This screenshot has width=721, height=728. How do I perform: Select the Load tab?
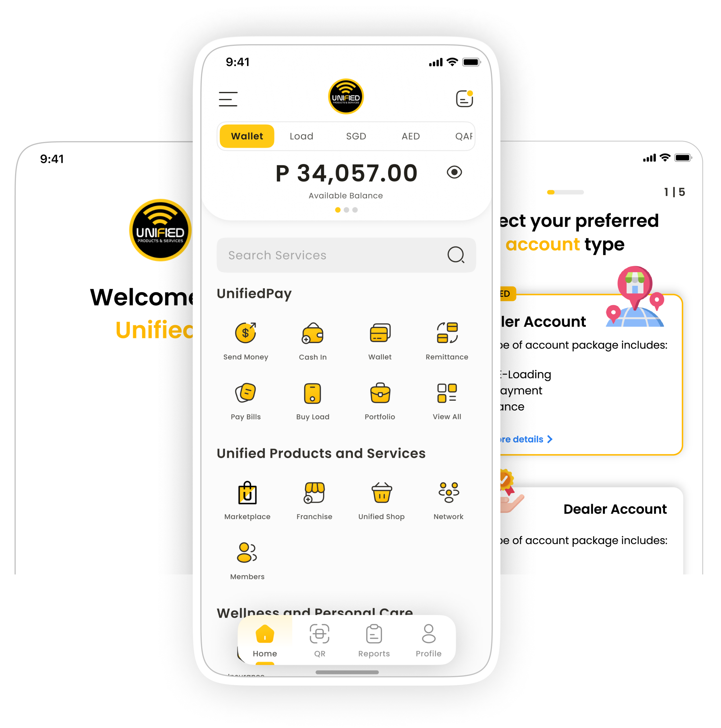pos(301,136)
